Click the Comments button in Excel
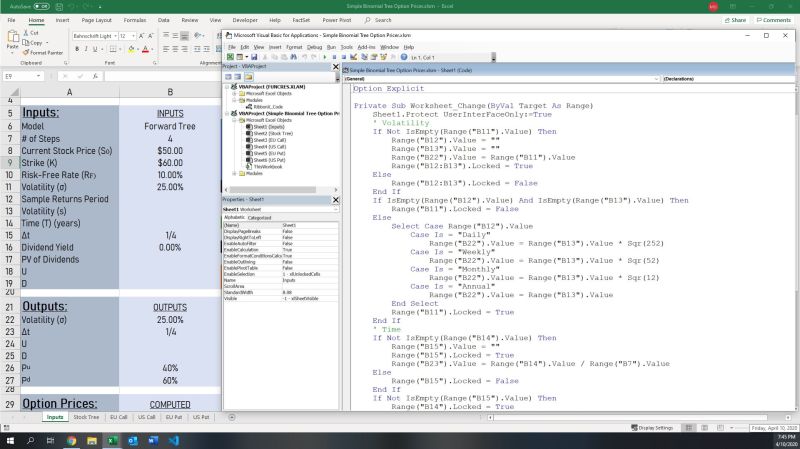The height and width of the screenshot is (449, 800). click(773, 20)
